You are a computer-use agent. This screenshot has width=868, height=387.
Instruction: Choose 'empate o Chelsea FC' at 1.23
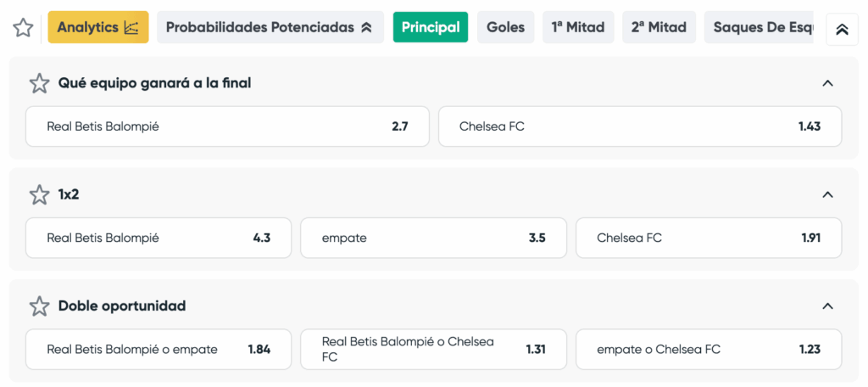(709, 350)
